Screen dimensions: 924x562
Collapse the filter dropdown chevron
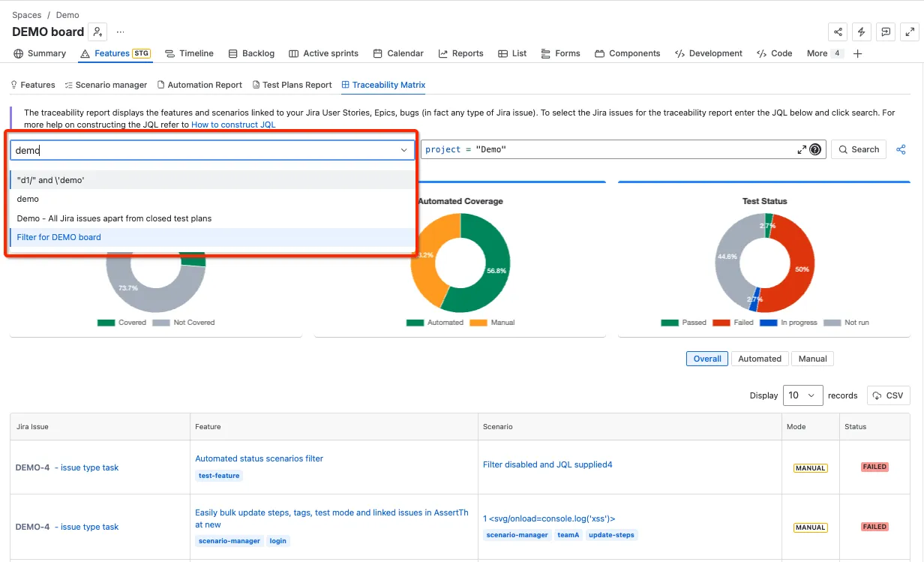click(x=405, y=150)
